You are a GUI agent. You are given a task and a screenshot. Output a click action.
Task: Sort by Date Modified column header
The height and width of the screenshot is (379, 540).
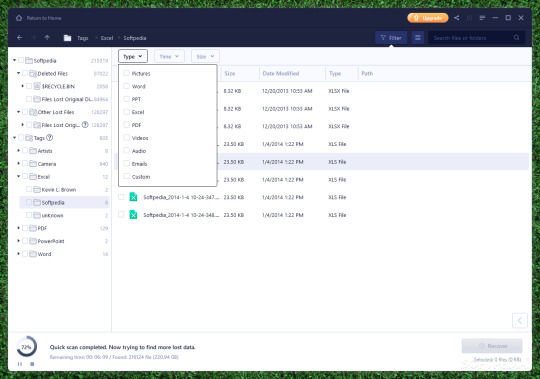point(292,73)
